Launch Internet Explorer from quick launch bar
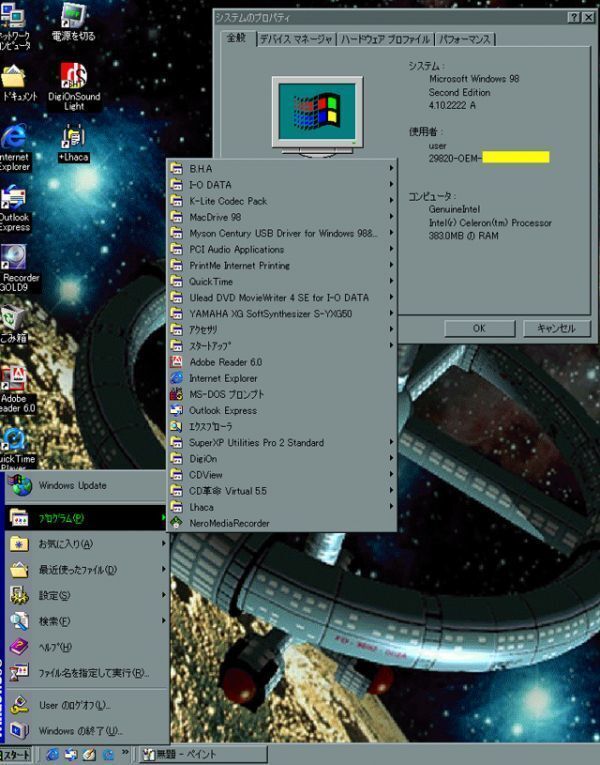Image resolution: width=600 pixels, height=765 pixels. 52,754
